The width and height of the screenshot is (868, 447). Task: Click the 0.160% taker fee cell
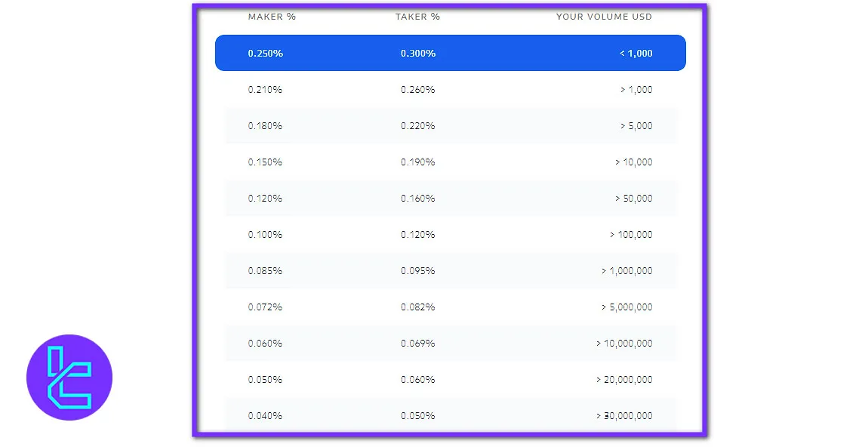[x=418, y=199]
